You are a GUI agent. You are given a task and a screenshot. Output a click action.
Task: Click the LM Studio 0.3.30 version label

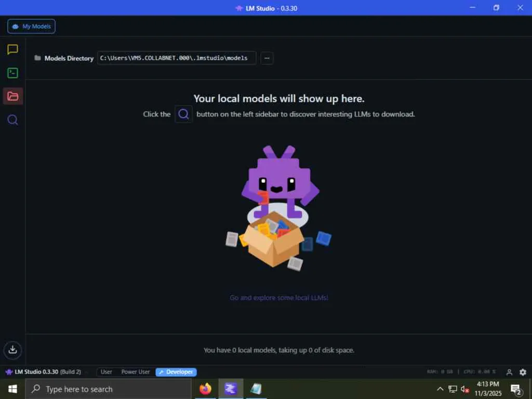tap(44, 372)
